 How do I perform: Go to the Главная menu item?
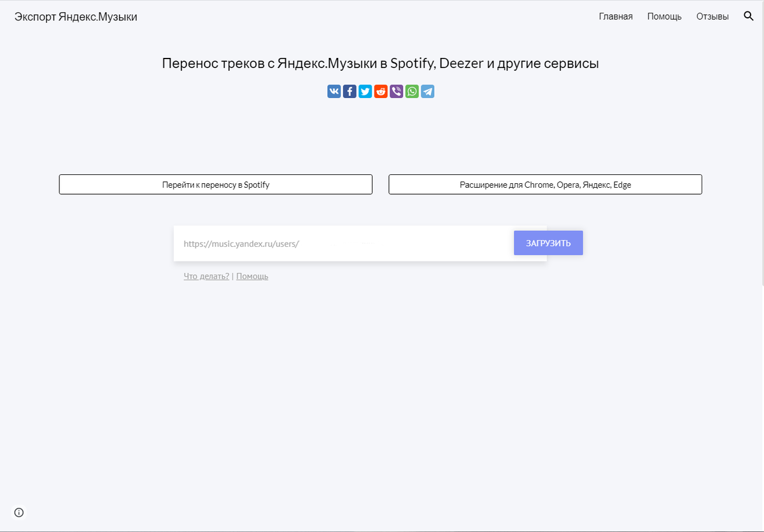[x=616, y=17]
